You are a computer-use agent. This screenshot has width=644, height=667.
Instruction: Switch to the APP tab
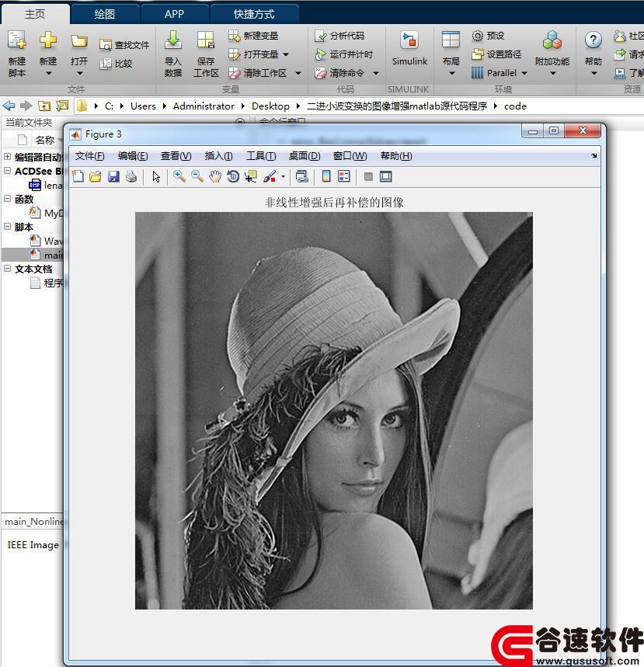[x=174, y=14]
